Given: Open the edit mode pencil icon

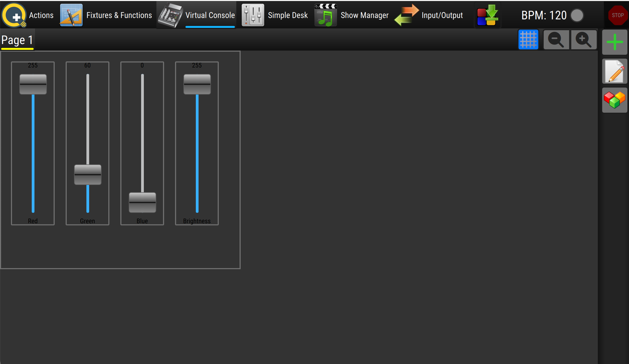Looking at the screenshot, I should pyautogui.click(x=615, y=71).
